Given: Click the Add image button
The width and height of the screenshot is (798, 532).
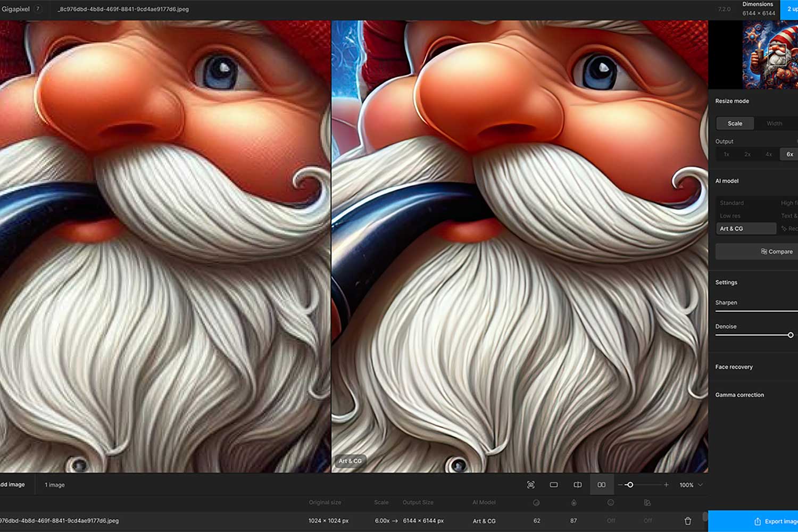Looking at the screenshot, I should [13, 485].
